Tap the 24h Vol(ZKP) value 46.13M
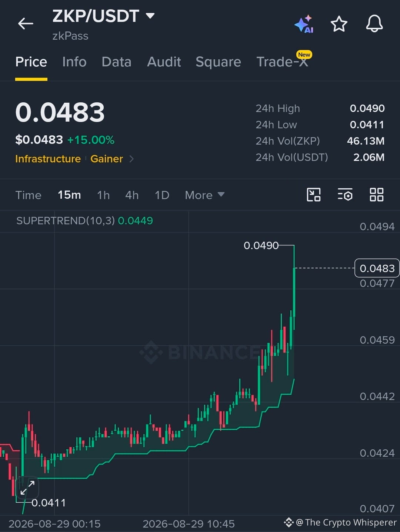Image resolution: width=400 pixels, height=532 pixels. click(366, 141)
